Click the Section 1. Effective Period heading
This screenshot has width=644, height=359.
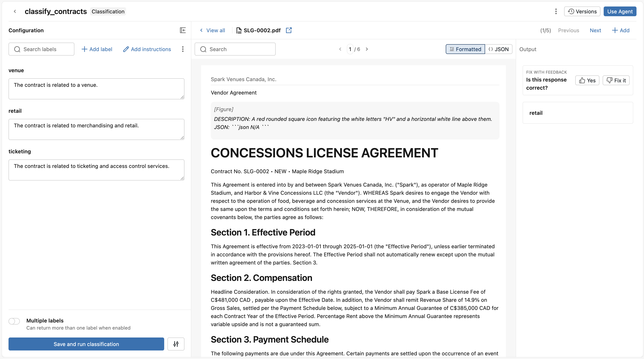pos(263,232)
